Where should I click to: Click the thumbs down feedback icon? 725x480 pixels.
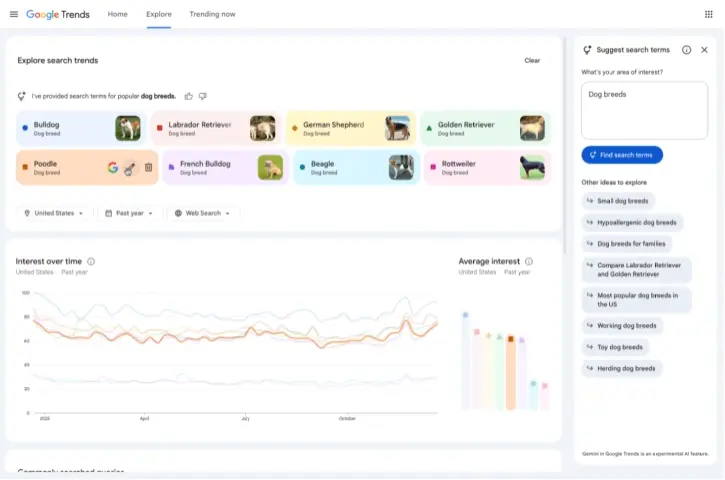point(203,96)
